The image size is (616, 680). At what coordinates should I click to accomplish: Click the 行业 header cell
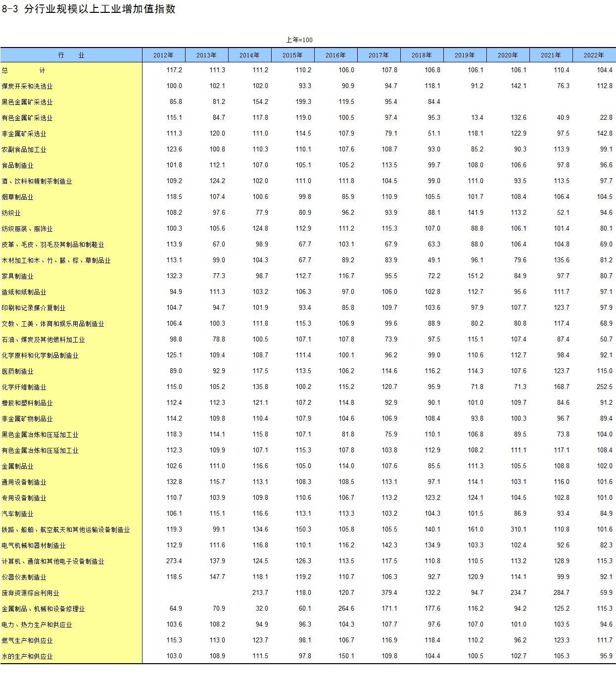(71, 55)
